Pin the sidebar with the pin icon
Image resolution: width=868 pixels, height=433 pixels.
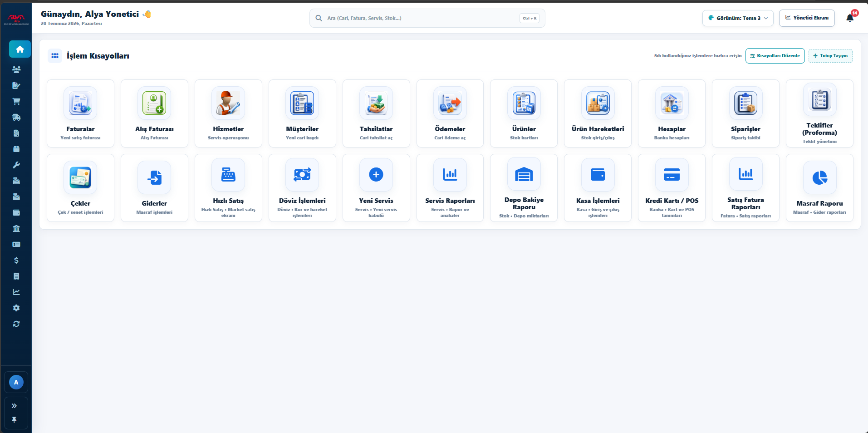click(x=14, y=420)
